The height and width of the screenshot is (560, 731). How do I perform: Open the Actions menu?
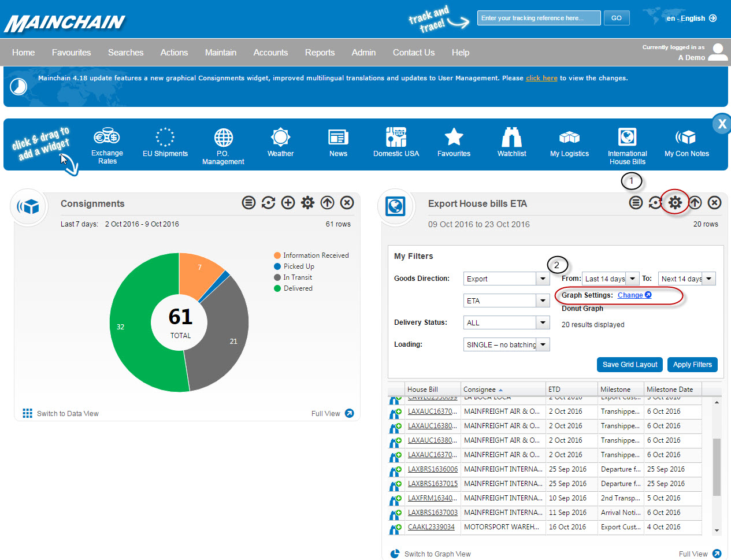[174, 52]
